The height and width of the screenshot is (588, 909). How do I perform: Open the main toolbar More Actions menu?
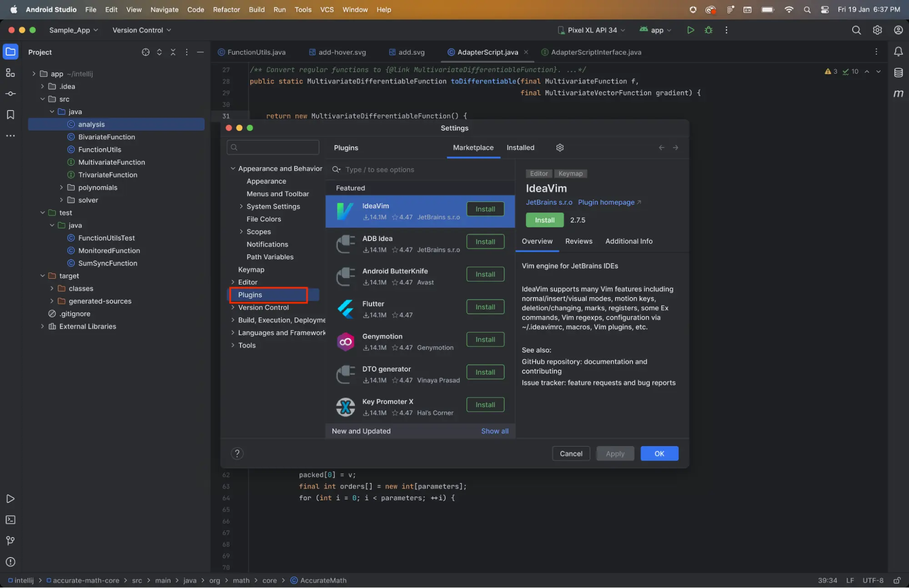pos(726,30)
